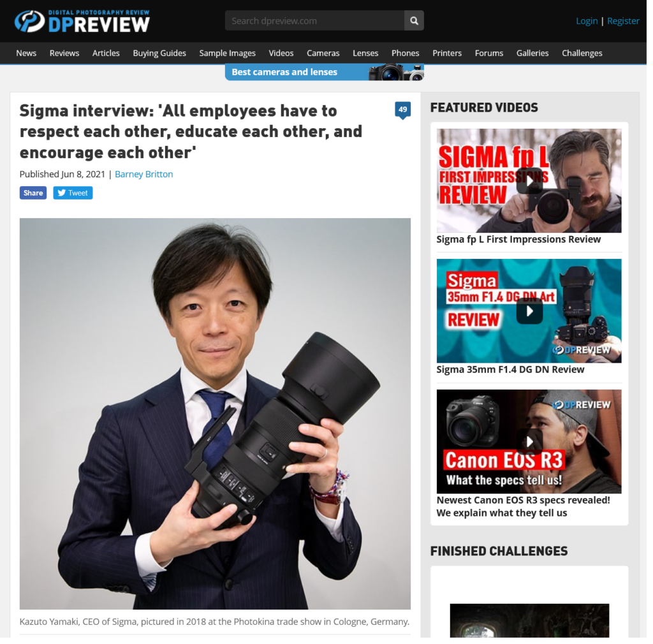Open the Buying Guides menu
The image size is (653, 644).
click(159, 53)
